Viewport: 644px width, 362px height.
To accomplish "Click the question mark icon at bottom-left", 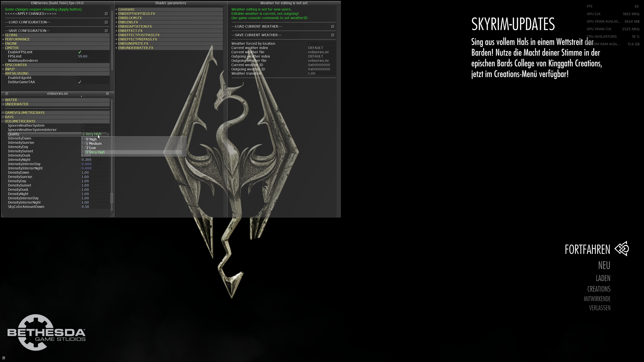I will 4,358.
